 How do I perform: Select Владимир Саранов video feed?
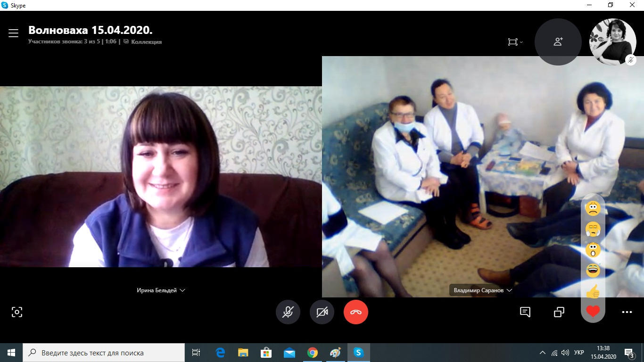tap(483, 177)
